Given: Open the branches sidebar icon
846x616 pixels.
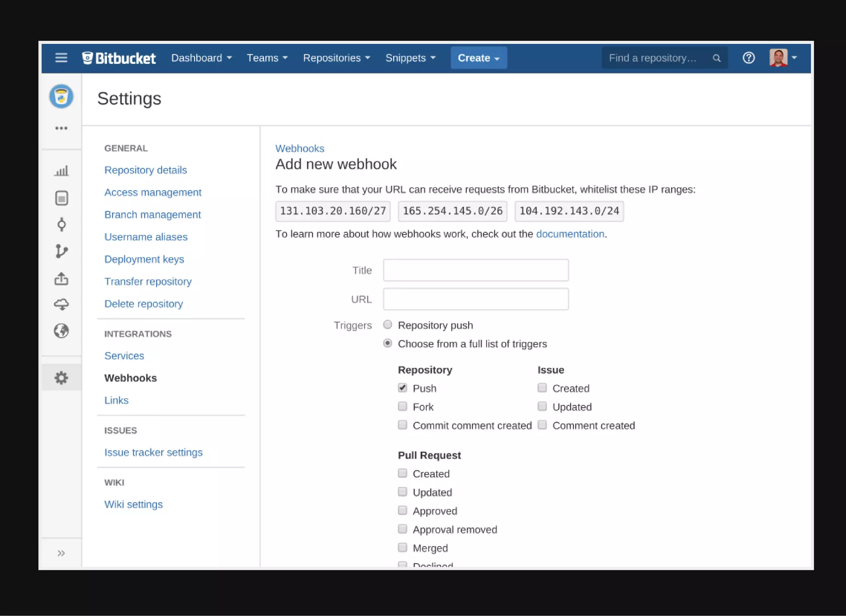Looking at the screenshot, I should pyautogui.click(x=61, y=251).
